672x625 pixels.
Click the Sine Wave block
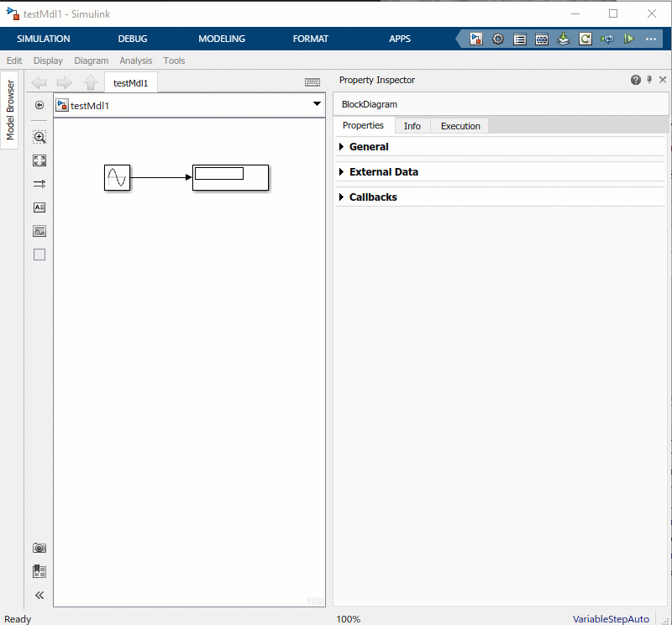coord(117,177)
